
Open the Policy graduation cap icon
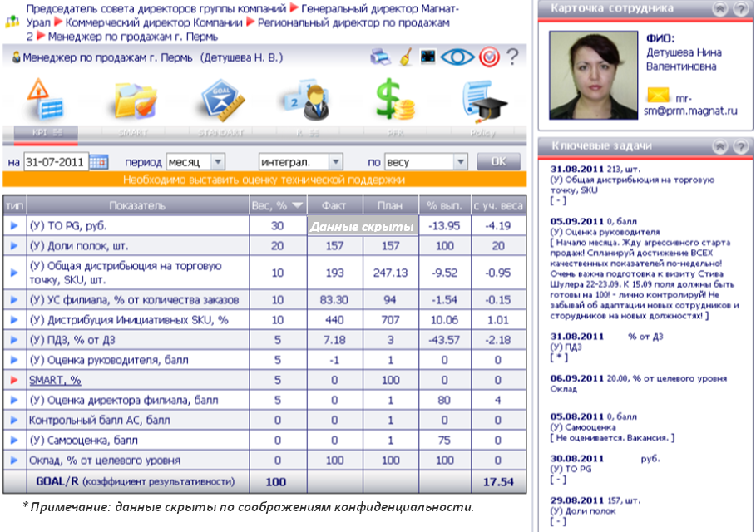pyautogui.click(x=484, y=101)
